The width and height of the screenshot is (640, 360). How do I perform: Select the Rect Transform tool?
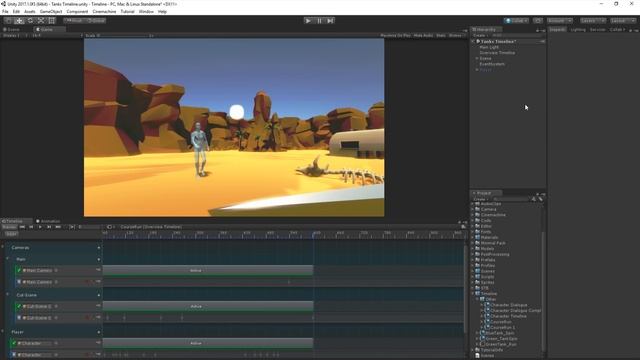[52, 20]
